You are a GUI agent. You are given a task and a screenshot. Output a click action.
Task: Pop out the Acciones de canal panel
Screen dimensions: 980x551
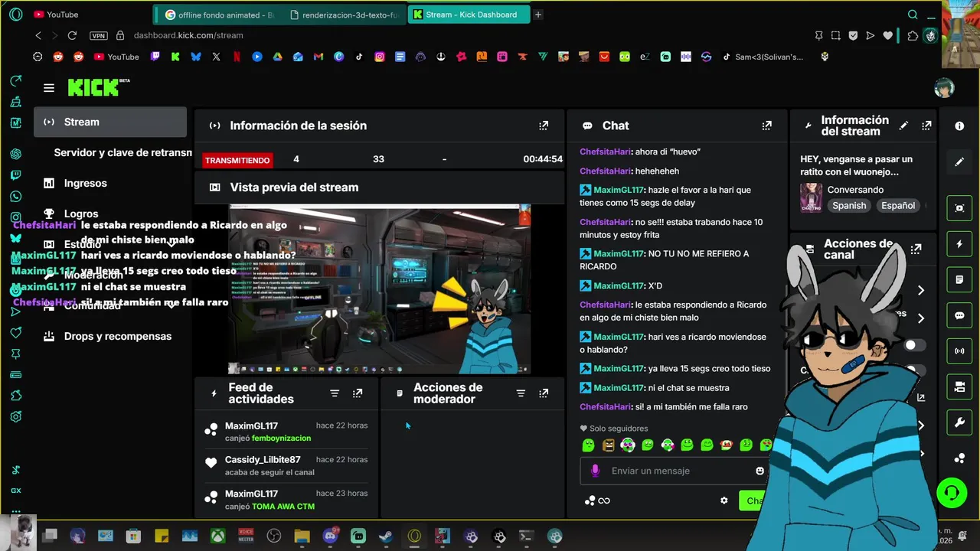click(916, 249)
